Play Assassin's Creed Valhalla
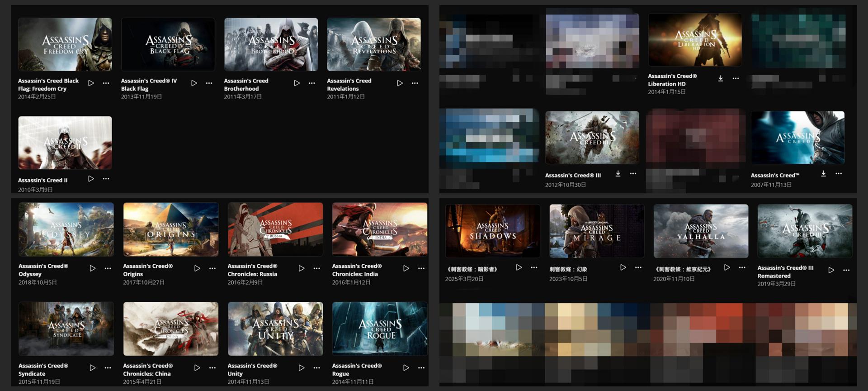This screenshot has height=391, width=868. click(x=727, y=267)
